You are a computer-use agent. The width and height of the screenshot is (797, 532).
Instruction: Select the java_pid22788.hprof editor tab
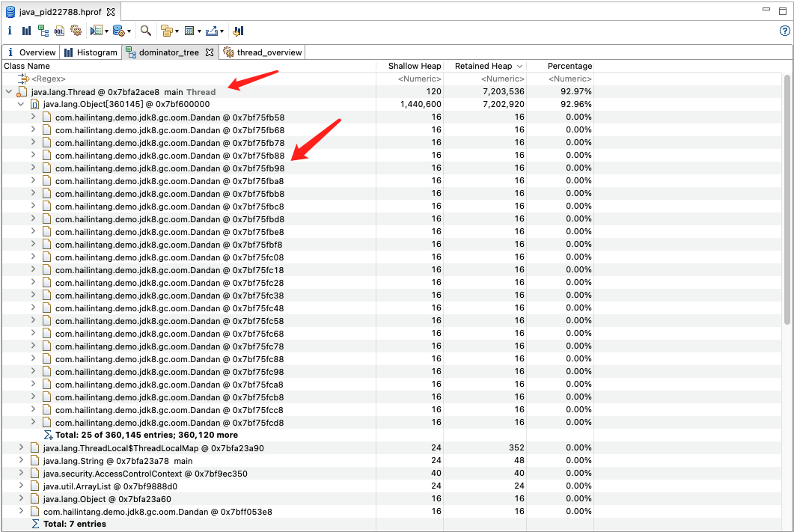59,12
